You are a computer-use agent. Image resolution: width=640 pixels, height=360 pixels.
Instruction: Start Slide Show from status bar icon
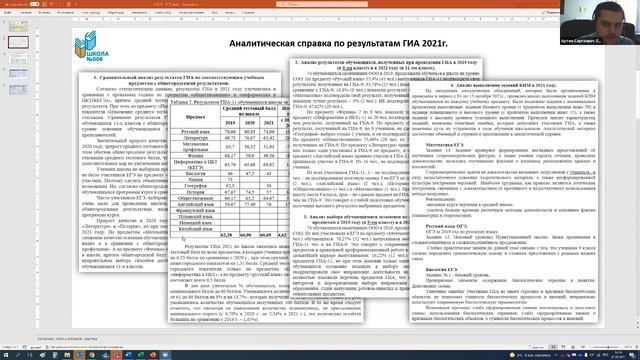tap(583, 347)
